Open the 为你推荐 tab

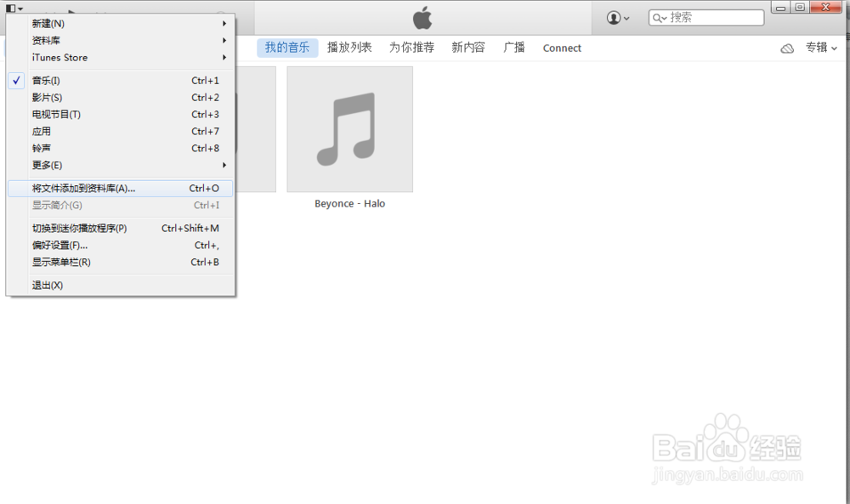412,48
